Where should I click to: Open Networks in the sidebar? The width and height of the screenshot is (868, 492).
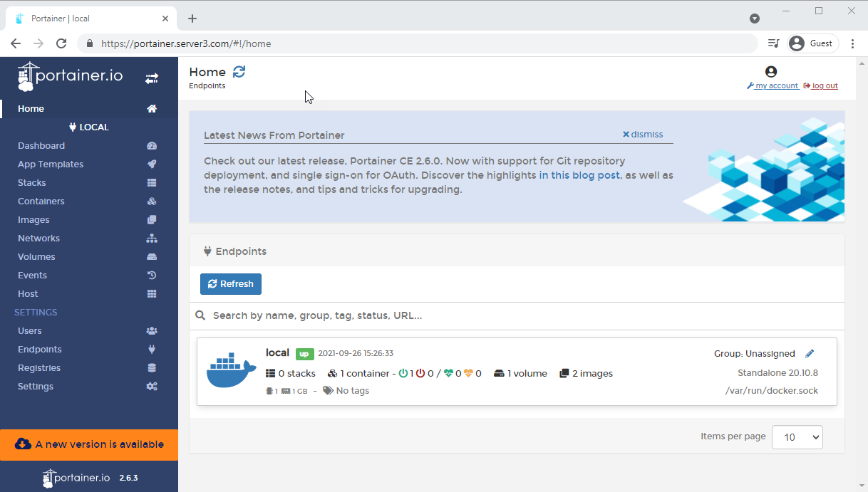pyautogui.click(x=38, y=239)
